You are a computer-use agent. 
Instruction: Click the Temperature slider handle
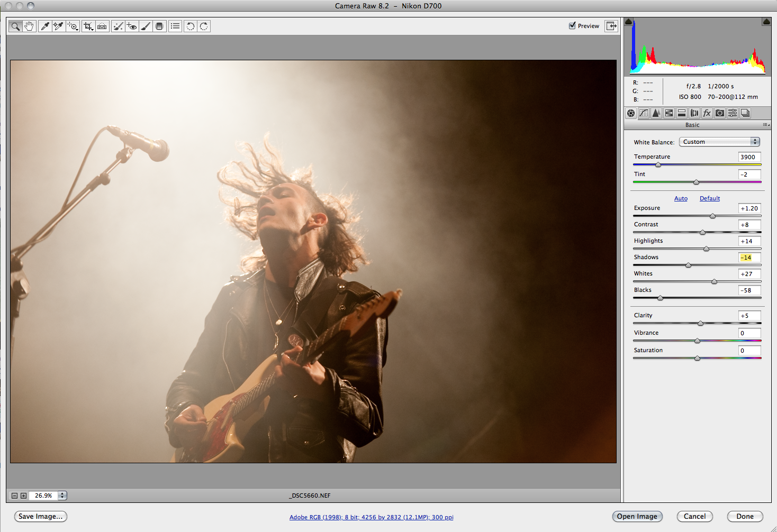[x=658, y=164]
